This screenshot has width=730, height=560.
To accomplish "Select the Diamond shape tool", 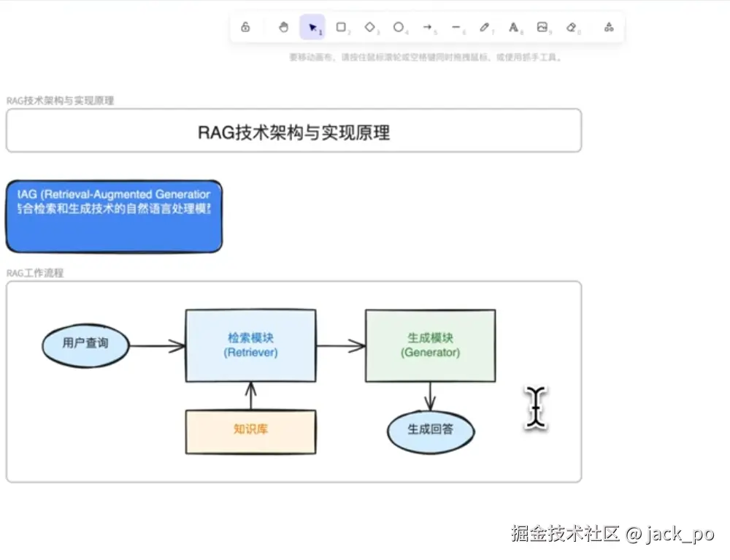I will tap(369, 27).
